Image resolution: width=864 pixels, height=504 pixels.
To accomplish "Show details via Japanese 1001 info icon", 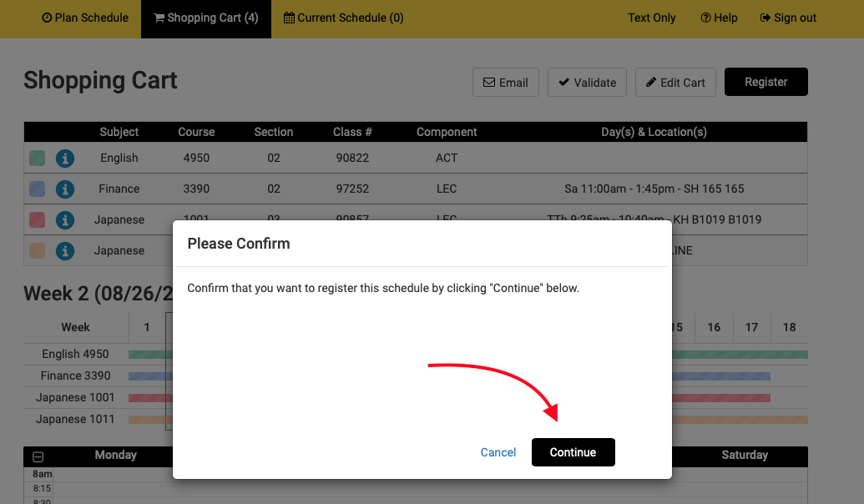I will (65, 219).
